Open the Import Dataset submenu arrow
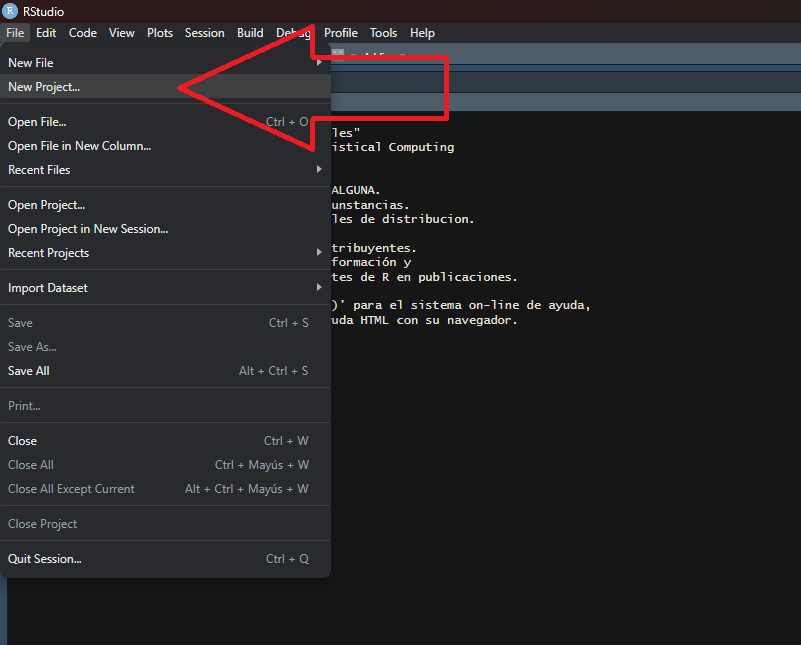The width and height of the screenshot is (801, 646). (319, 288)
